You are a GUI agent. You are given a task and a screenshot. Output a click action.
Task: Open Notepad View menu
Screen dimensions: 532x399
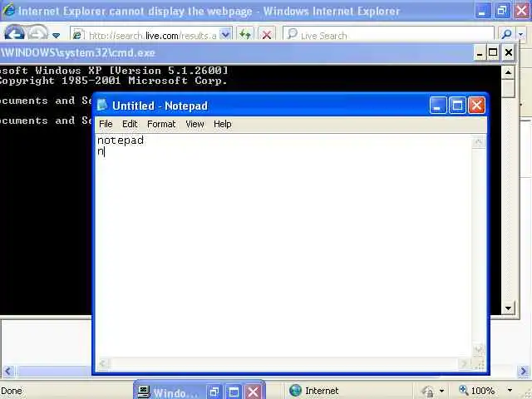(195, 124)
